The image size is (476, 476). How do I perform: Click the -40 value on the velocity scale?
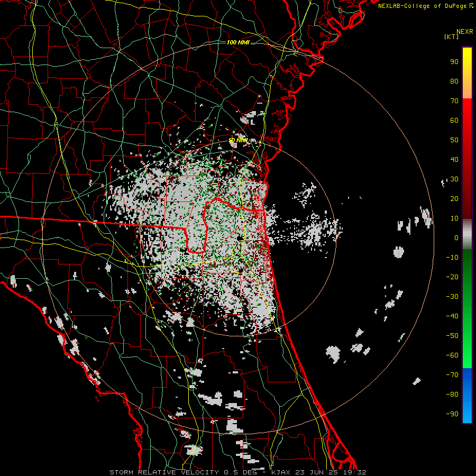452,316
